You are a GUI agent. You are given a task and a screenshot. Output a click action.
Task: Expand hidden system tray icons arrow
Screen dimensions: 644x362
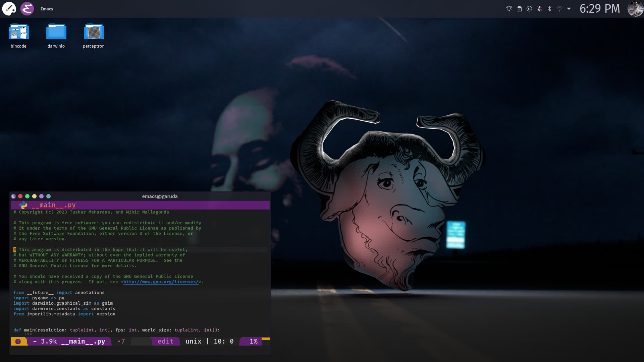(x=569, y=9)
